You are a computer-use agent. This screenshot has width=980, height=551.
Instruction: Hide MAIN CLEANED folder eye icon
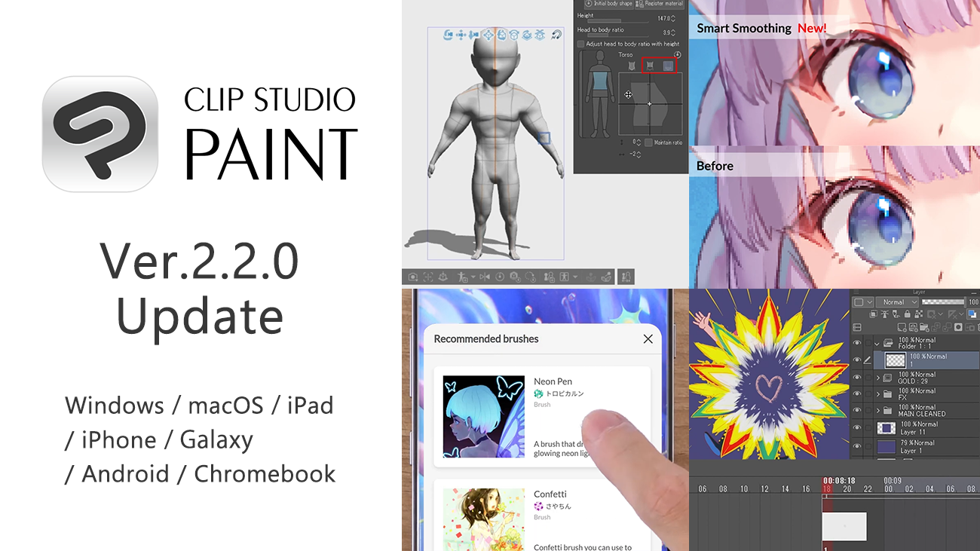(857, 411)
